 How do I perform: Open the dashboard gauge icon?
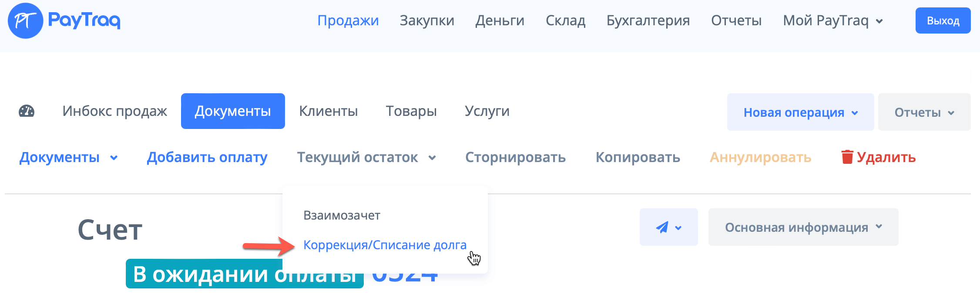[27, 111]
